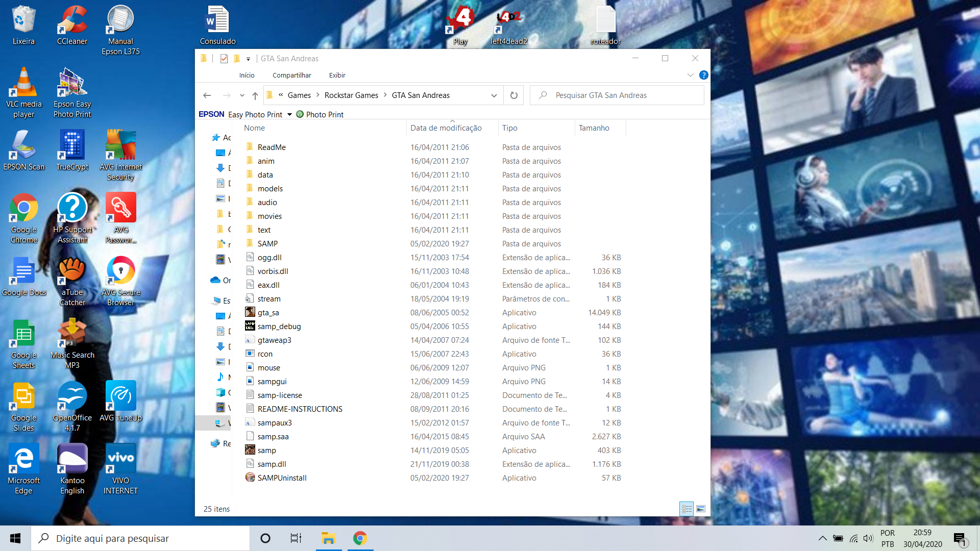Image resolution: width=980 pixels, height=551 pixels.
Task: Open the Compartilhar ribbon tab
Action: [x=291, y=75]
